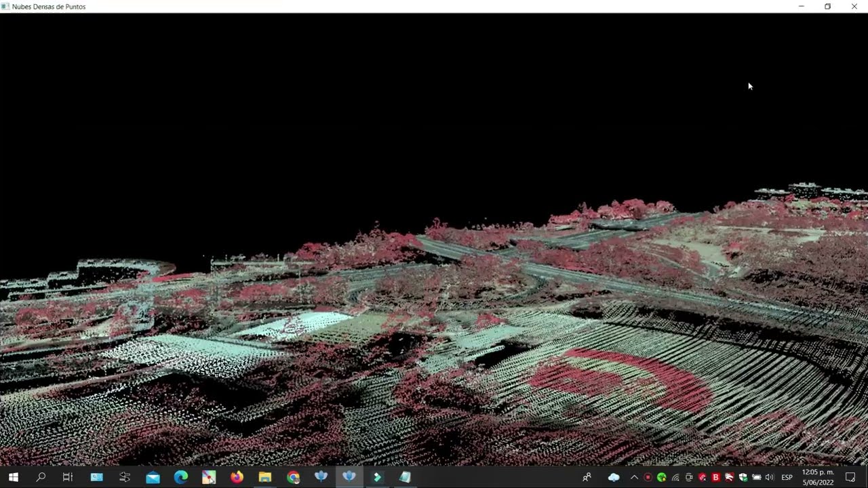
Task: Show hidden system tray icons
Action: (635, 477)
